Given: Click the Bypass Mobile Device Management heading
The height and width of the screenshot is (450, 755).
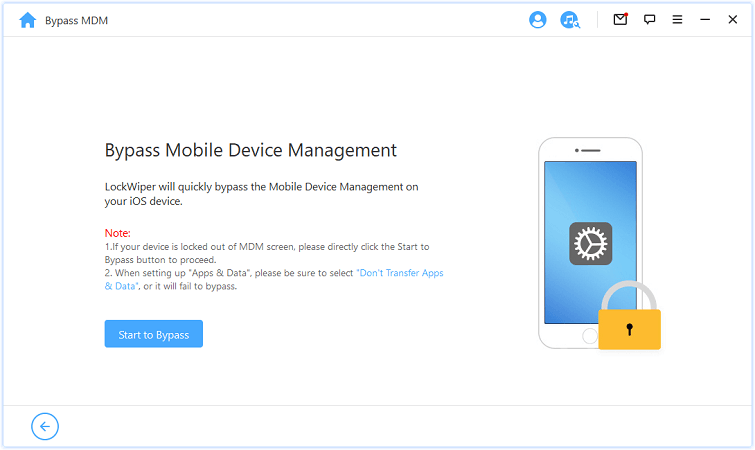Looking at the screenshot, I should click(250, 150).
